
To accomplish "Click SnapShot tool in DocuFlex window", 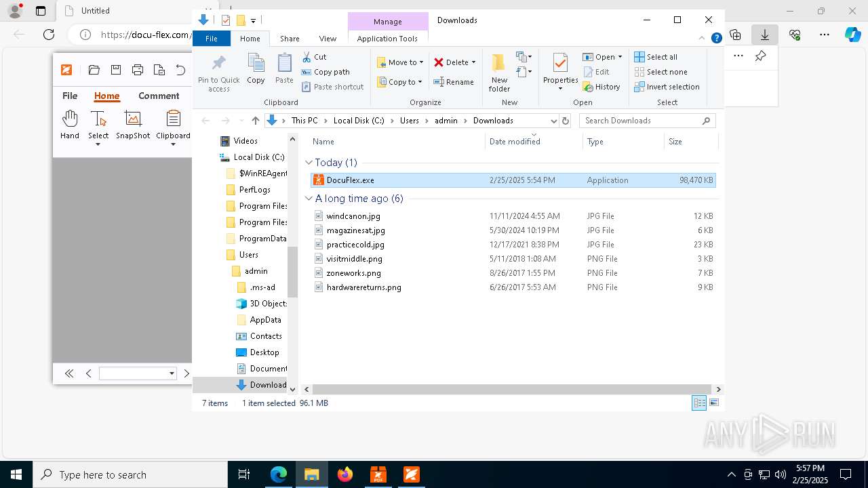I will tap(133, 125).
